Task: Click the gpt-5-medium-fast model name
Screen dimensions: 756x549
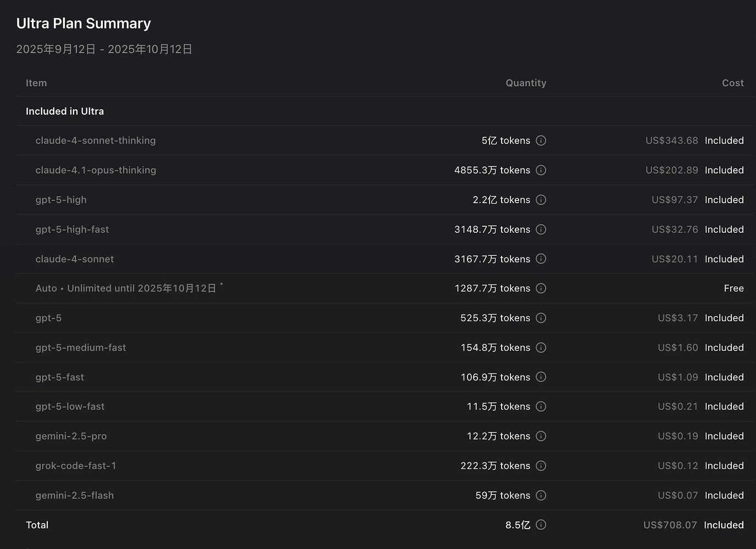Action: coord(81,348)
